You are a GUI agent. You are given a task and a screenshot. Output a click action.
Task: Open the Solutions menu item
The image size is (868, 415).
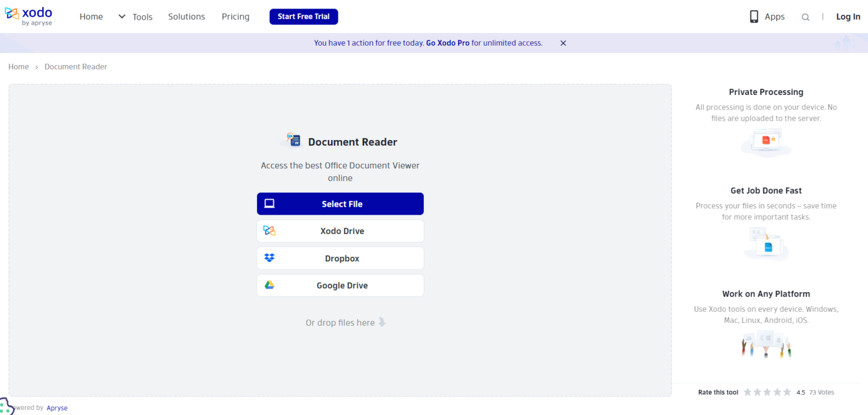(186, 16)
